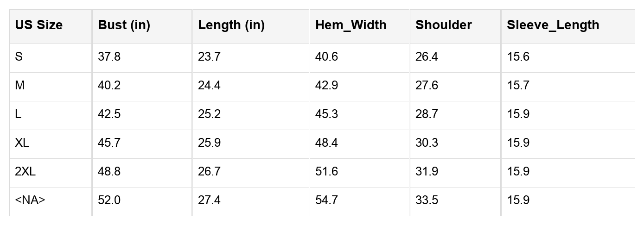Click the size M row label
The width and height of the screenshot is (644, 225).
tap(20, 86)
